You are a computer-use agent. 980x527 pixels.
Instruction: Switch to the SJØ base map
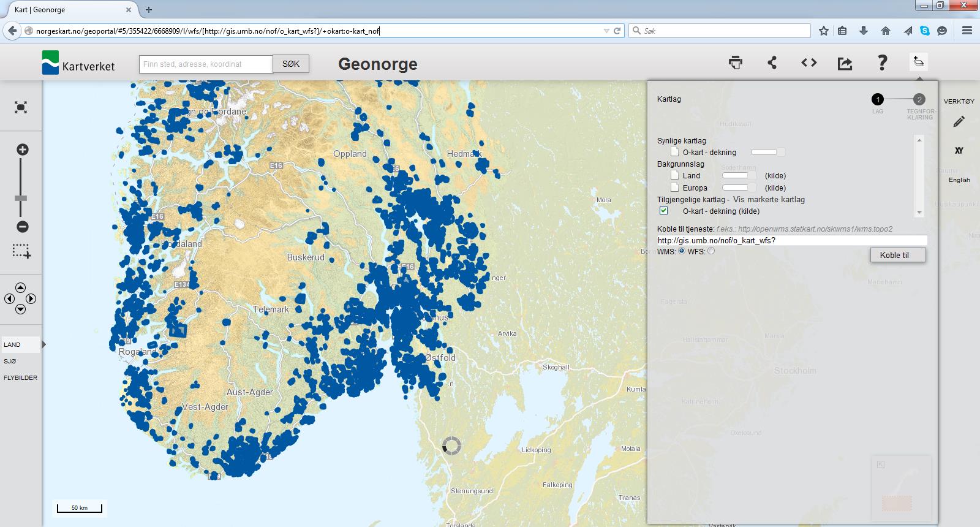(10, 362)
